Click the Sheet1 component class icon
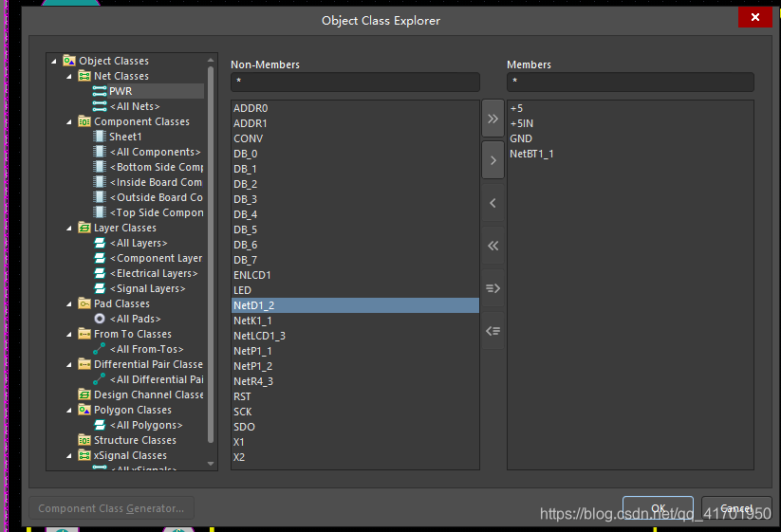This screenshot has width=781, height=532. click(x=100, y=137)
